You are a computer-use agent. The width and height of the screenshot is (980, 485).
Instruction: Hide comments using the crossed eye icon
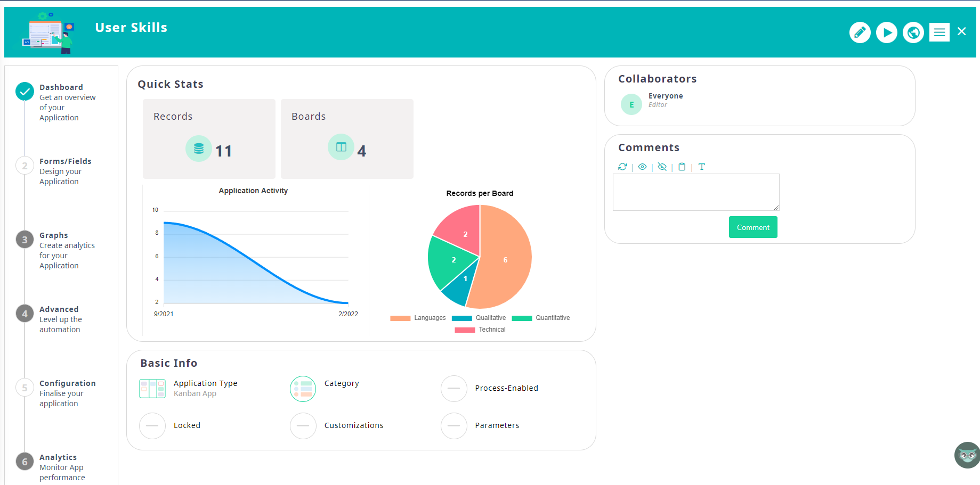point(662,167)
